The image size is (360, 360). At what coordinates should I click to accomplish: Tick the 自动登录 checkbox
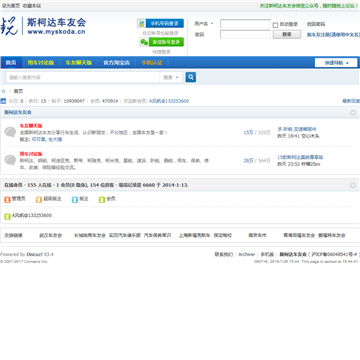[275, 25]
